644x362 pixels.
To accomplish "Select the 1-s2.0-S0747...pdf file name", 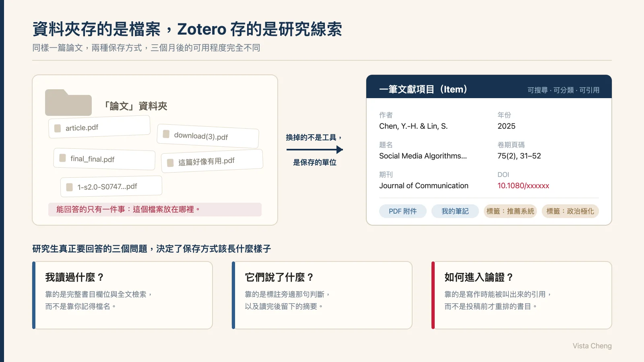I will point(107,187).
